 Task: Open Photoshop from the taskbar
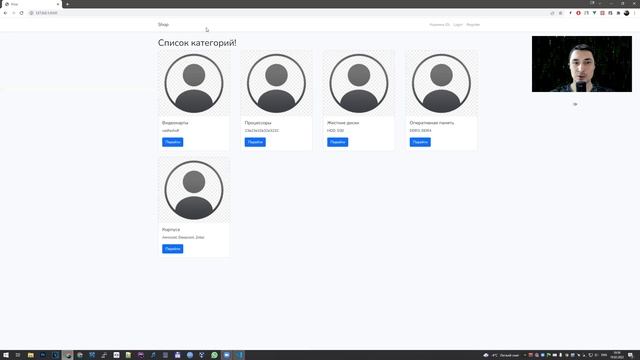coord(43,355)
